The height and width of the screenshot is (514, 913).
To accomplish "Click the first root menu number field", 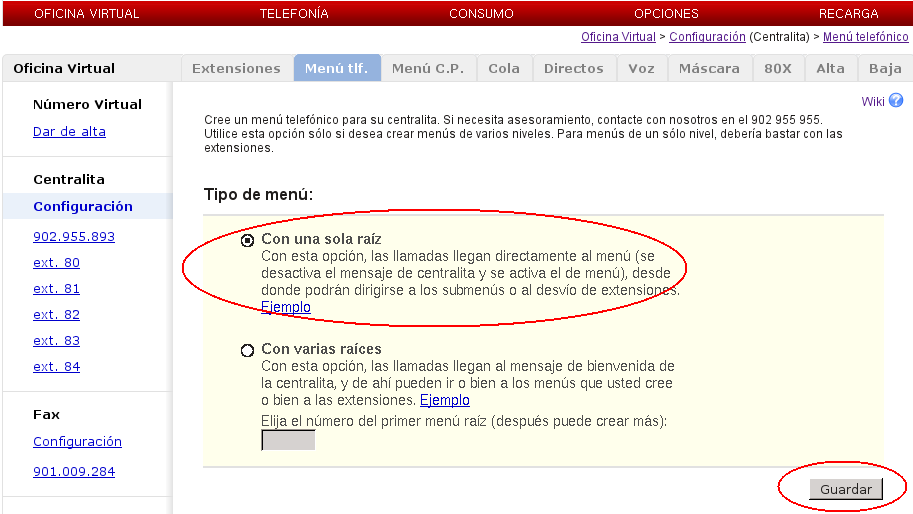I will (288, 440).
